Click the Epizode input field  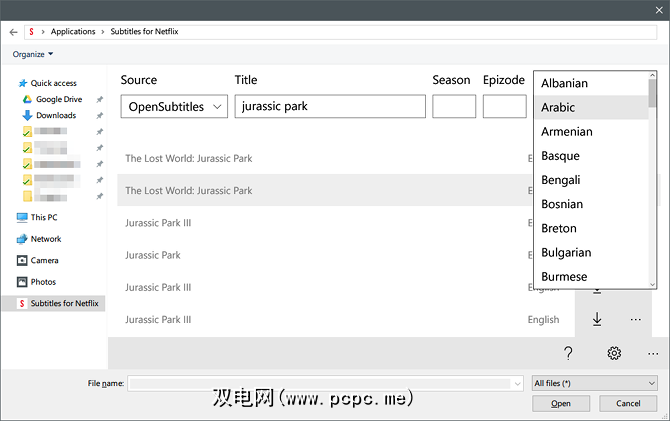[504, 106]
